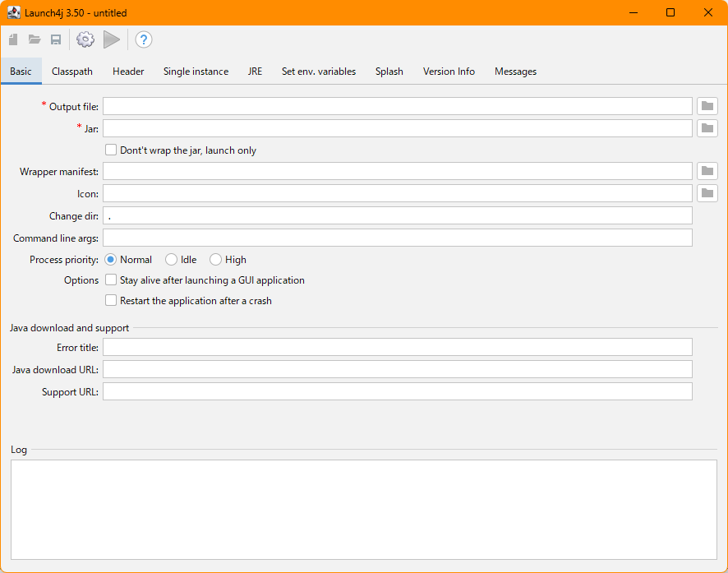Select Normal process priority
The image size is (728, 573).
[110, 260]
